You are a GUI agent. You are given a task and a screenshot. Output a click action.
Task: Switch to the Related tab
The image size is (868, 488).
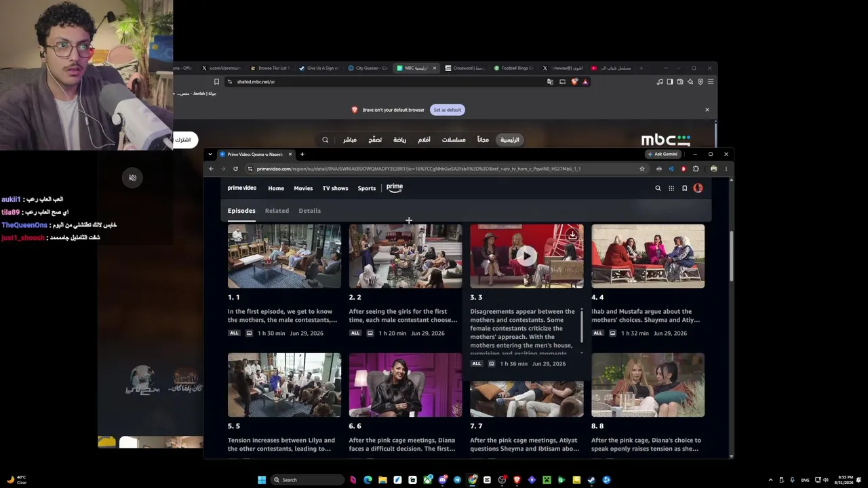point(277,211)
